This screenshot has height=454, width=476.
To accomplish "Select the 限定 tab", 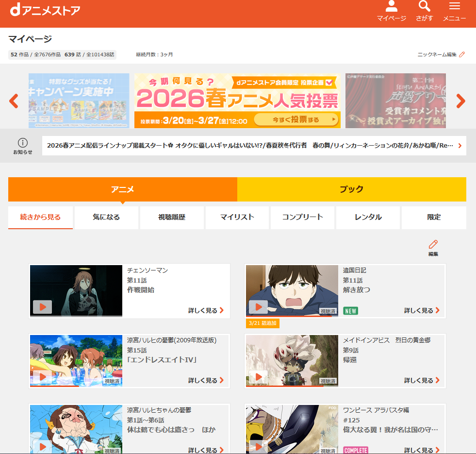I will pos(434,217).
